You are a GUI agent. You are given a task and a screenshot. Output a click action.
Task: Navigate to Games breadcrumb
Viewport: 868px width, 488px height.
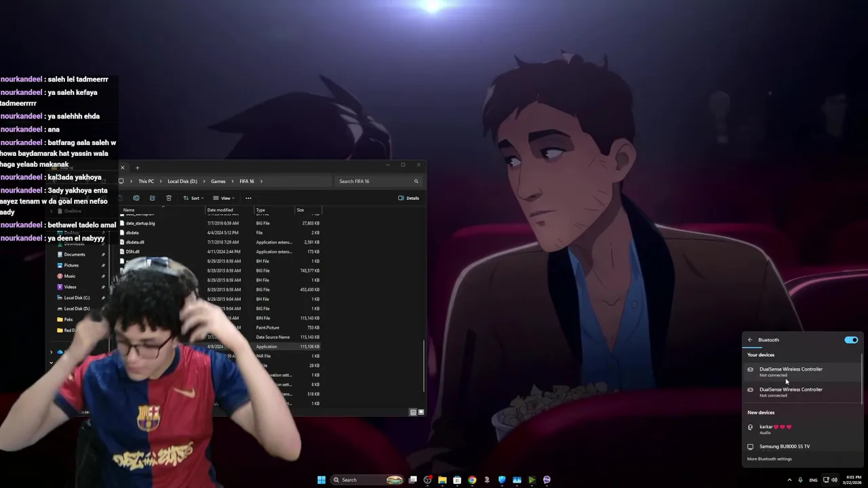coord(218,181)
